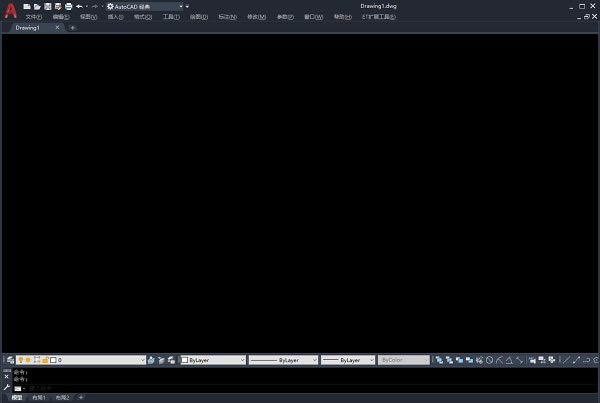
Task: Click the plus button to add new layout
Action: (81, 398)
